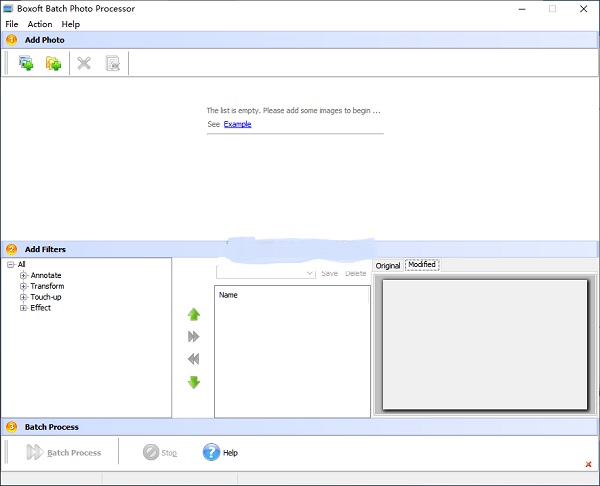Select the All label in filter tree
This screenshot has width=600, height=486.
click(21, 264)
